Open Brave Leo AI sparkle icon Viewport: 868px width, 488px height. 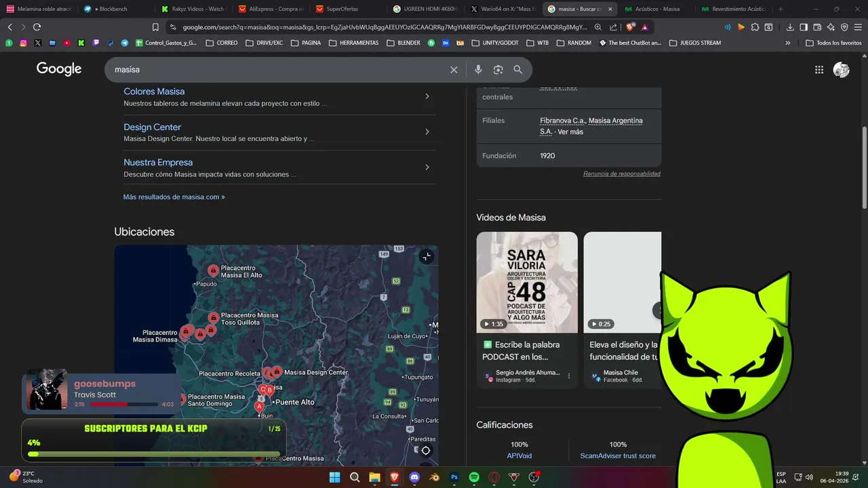(831, 27)
